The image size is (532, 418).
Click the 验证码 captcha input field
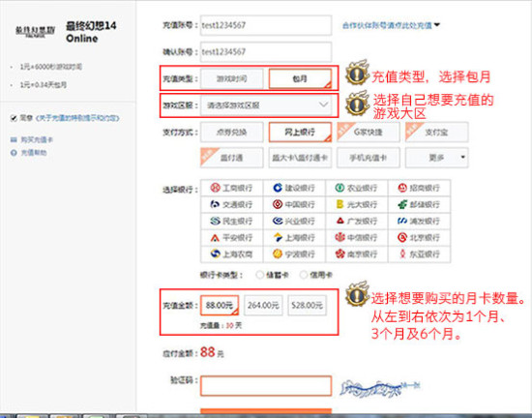pos(266,385)
